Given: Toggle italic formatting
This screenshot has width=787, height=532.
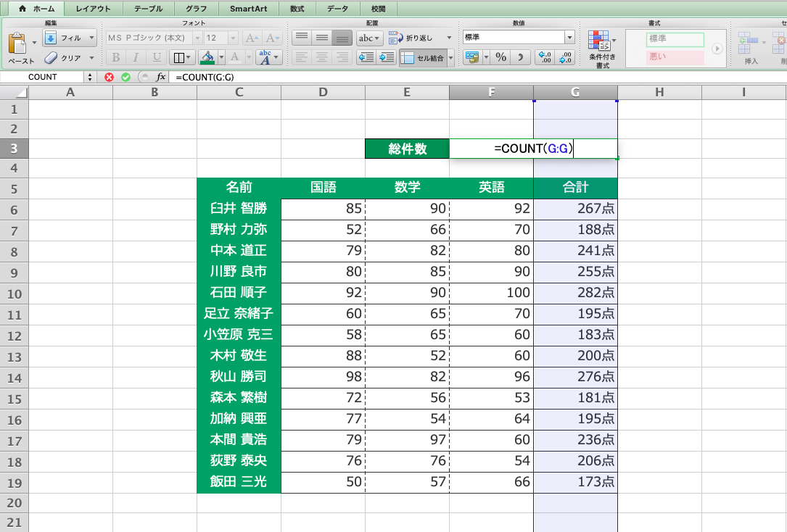Looking at the screenshot, I should click(136, 58).
